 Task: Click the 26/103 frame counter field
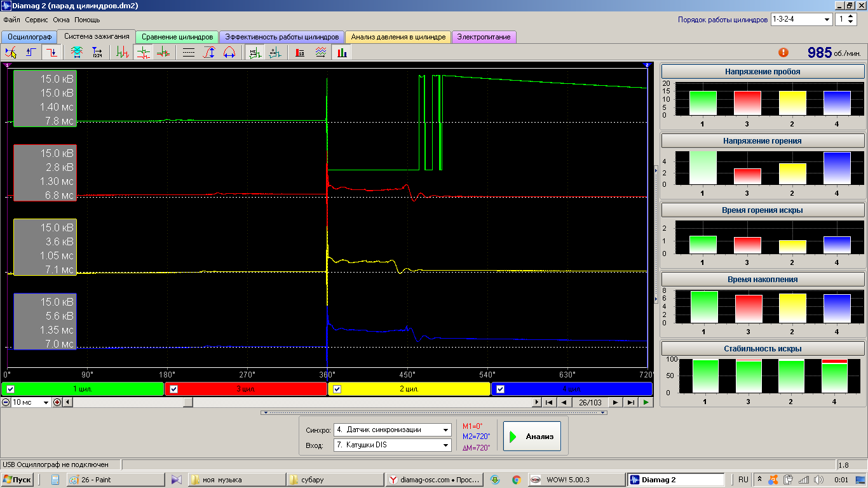point(590,402)
